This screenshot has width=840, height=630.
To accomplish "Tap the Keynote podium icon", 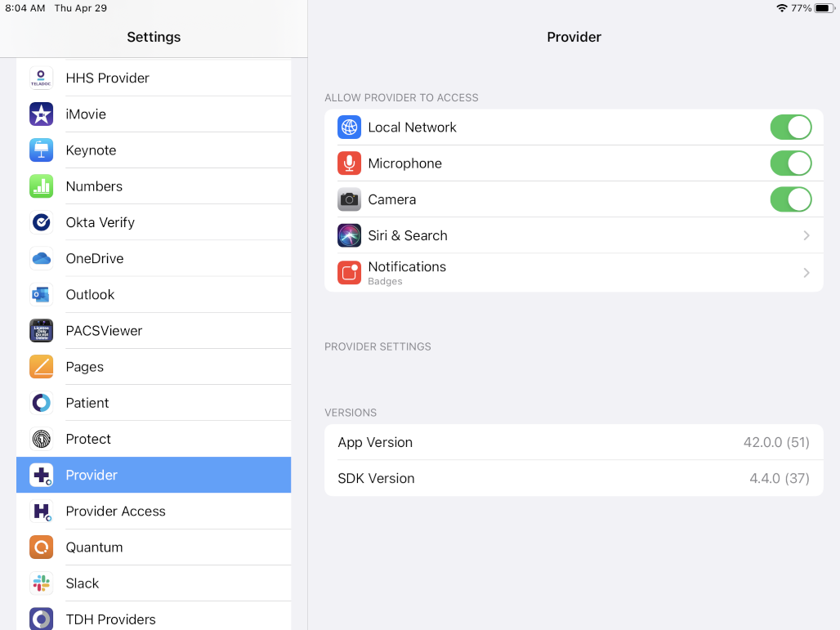I will click(41, 150).
